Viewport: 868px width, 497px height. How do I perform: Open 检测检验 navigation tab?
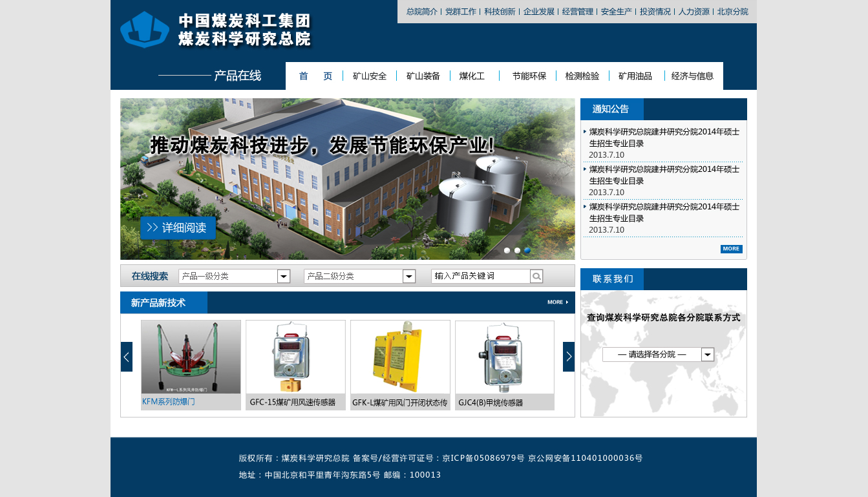[582, 76]
